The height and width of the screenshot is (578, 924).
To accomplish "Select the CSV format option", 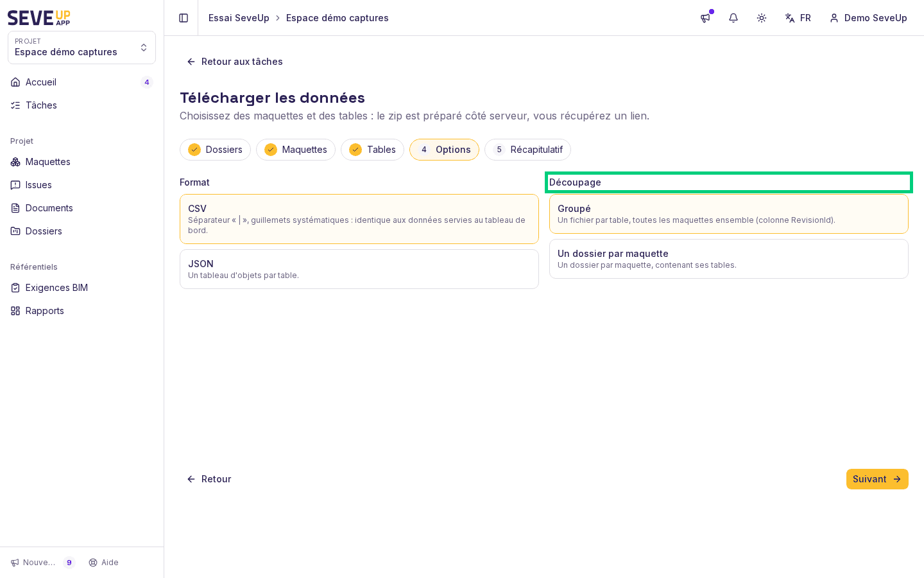I will [359, 219].
